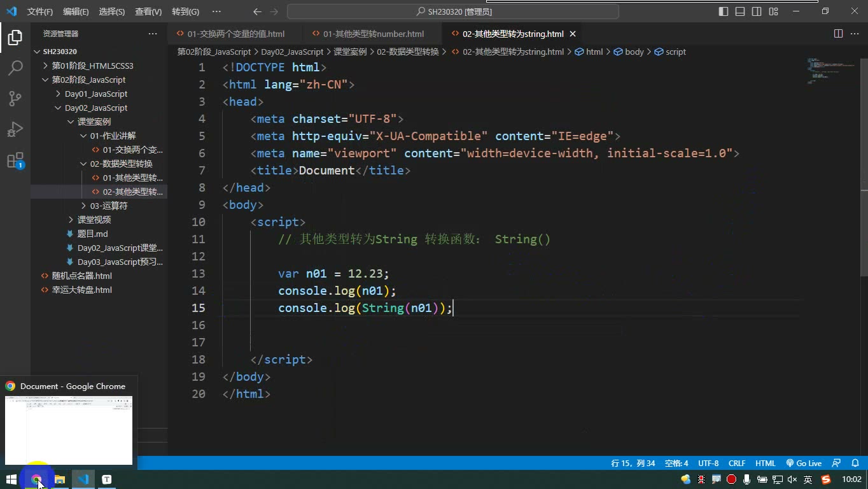
Task: Toggle the secondary side bar layout button
Action: pyautogui.click(x=757, y=11)
